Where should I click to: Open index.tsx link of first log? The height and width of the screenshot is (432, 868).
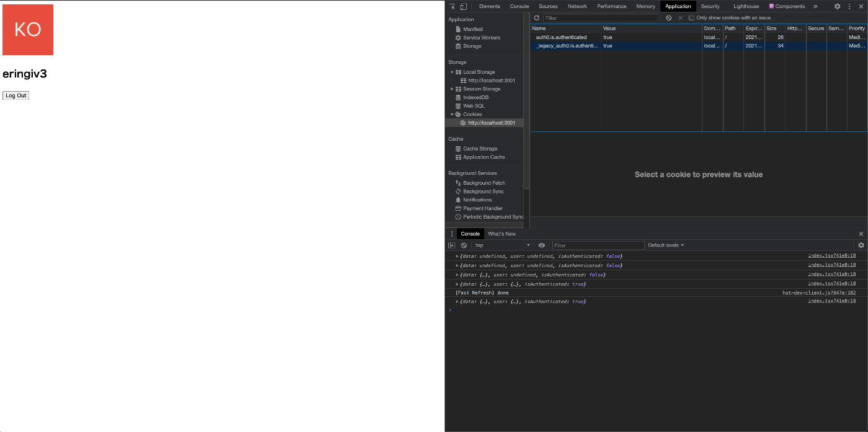point(831,256)
